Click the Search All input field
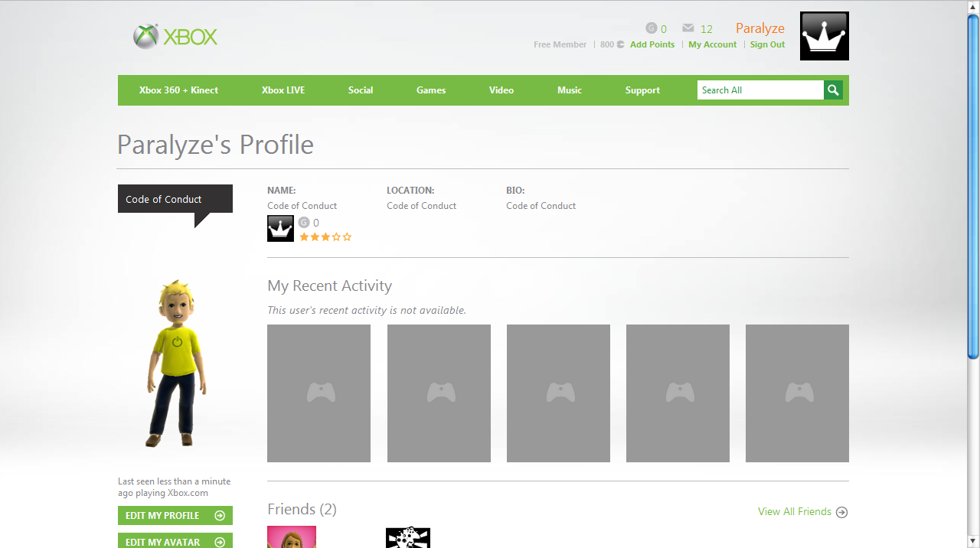980x548 pixels. [760, 90]
